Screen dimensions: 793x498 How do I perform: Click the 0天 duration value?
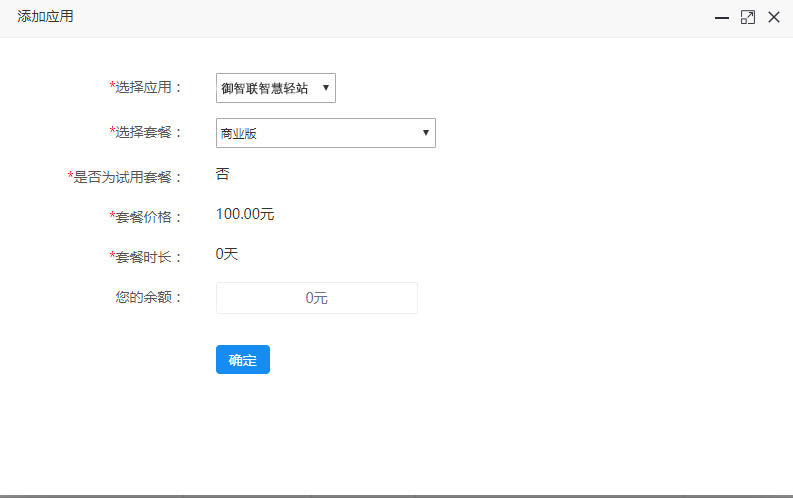[x=227, y=254]
